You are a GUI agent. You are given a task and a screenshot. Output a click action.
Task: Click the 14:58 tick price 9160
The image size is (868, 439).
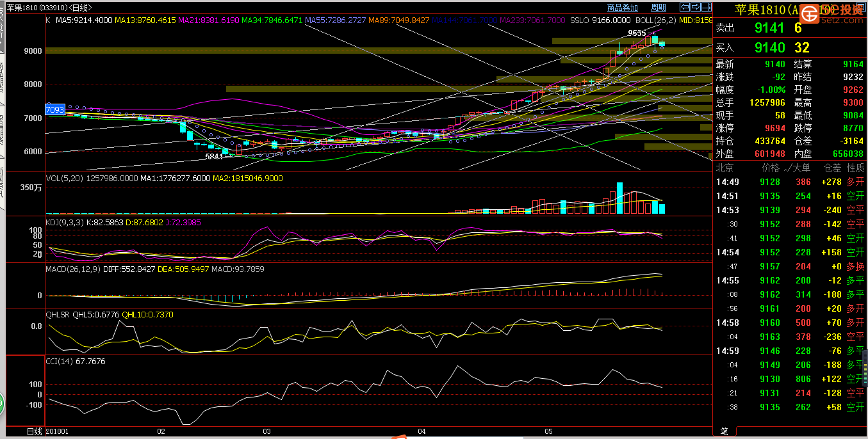coord(770,323)
